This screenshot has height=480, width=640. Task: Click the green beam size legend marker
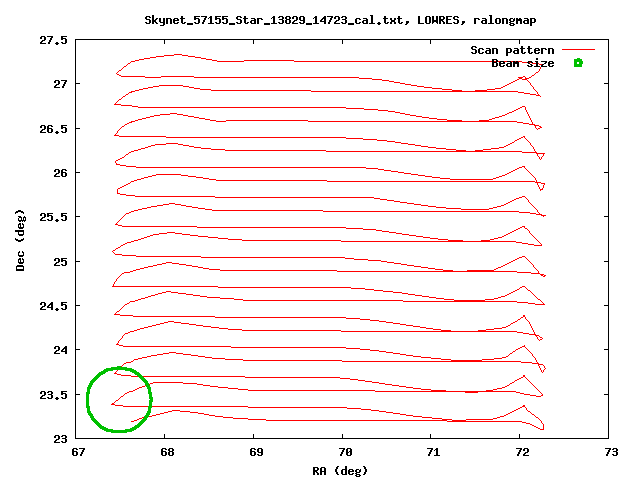click(578, 63)
